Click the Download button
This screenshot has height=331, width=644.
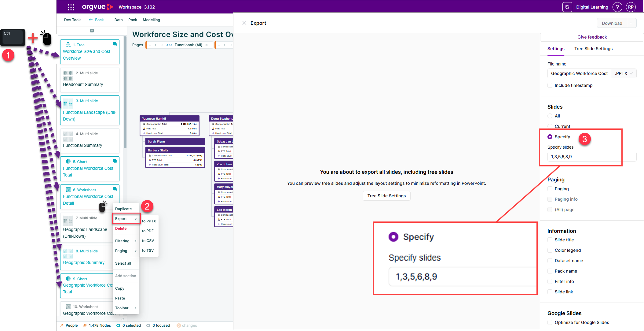point(612,23)
